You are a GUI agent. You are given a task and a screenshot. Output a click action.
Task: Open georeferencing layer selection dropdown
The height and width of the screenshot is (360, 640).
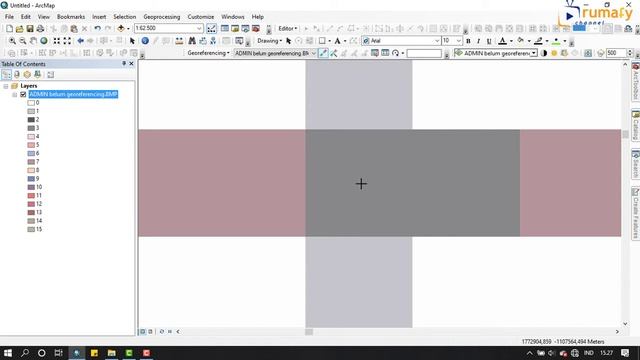313,53
